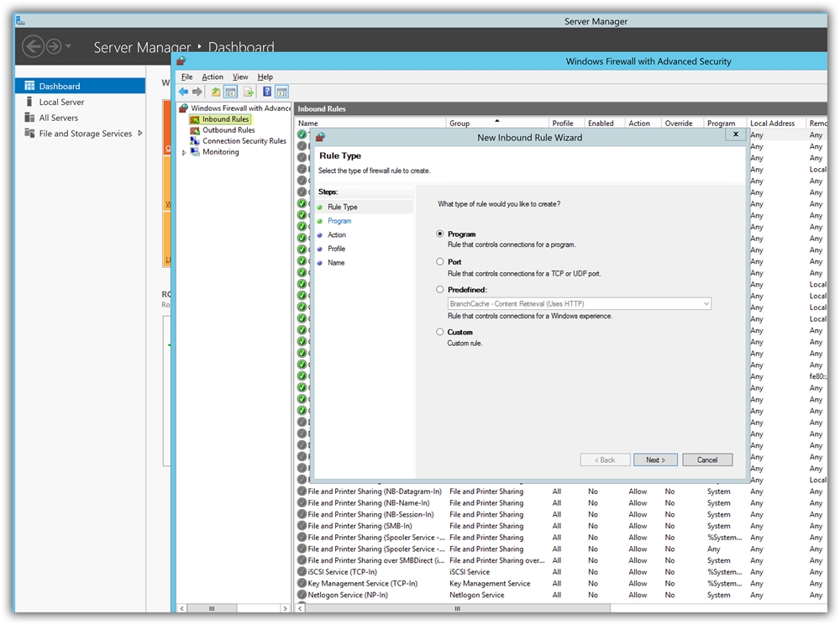840x625 pixels.
Task: Sort rules by the Profile column header
Action: point(566,123)
